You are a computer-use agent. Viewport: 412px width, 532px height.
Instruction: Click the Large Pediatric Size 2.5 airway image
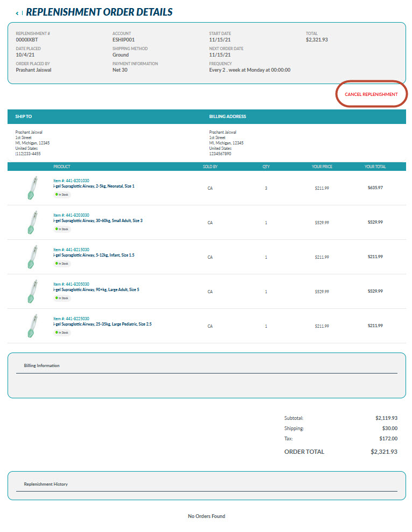coord(31,326)
